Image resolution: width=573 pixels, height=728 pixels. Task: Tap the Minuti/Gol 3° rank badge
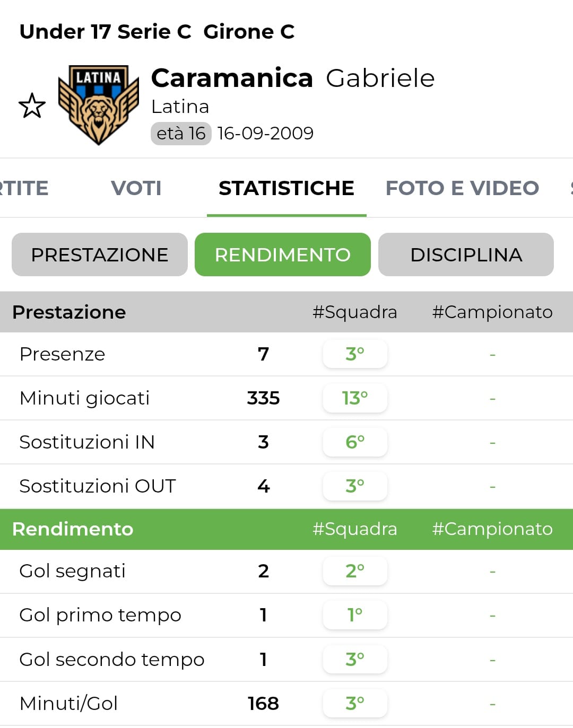click(355, 703)
